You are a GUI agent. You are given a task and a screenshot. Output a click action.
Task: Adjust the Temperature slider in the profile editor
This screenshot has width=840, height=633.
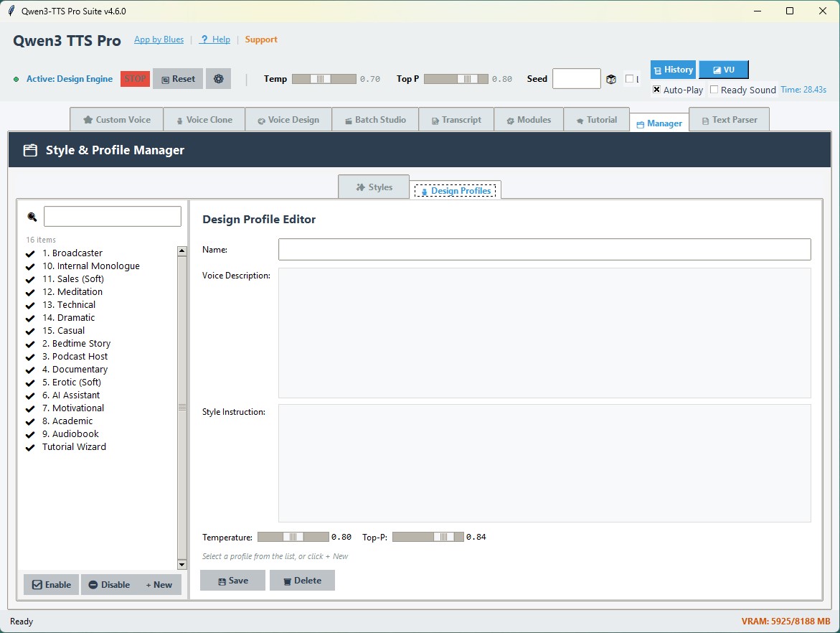coord(293,536)
